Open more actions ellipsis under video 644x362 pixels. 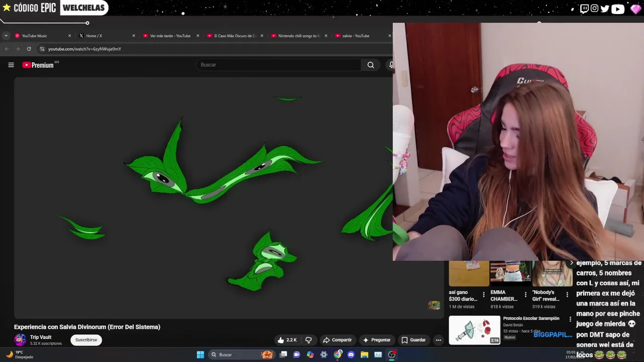pyautogui.click(x=438, y=340)
